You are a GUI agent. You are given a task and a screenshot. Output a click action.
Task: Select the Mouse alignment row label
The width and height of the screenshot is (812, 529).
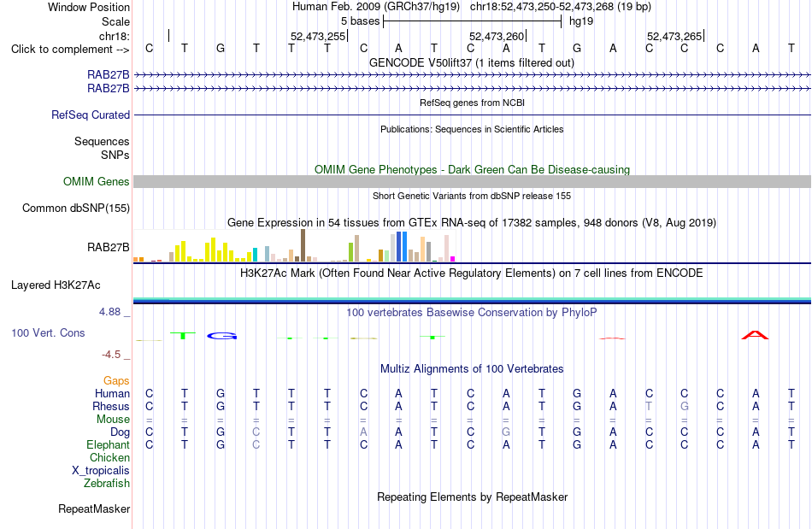tap(113, 420)
